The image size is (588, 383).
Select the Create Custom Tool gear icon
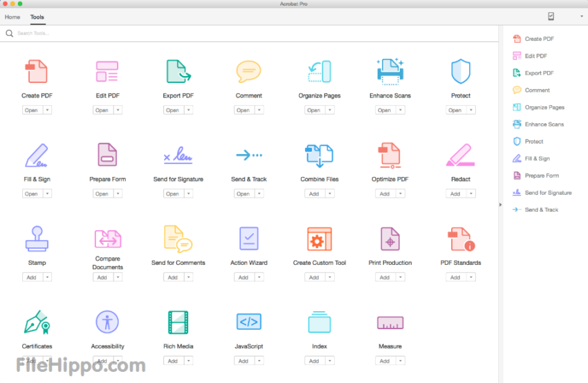tap(320, 239)
